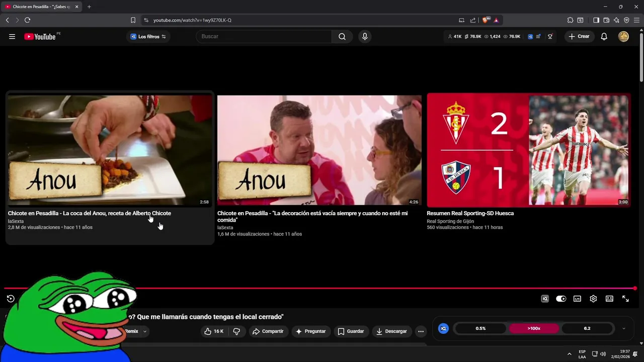Focus the Buscar search field

coord(264,36)
